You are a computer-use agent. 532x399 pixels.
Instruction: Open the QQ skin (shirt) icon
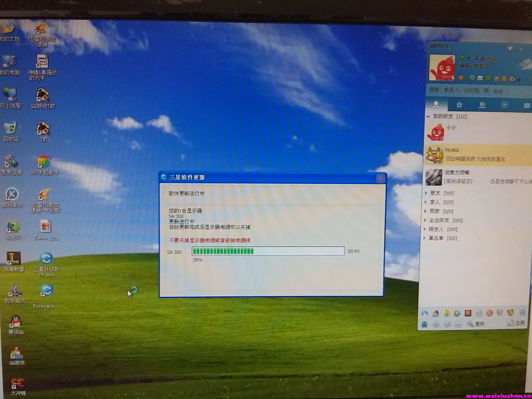coord(510,48)
